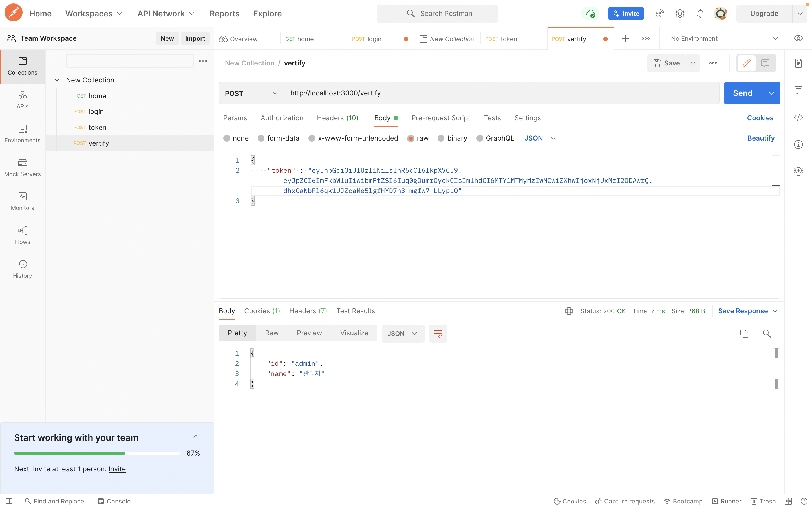Search response with magnifier icon

coord(767,333)
